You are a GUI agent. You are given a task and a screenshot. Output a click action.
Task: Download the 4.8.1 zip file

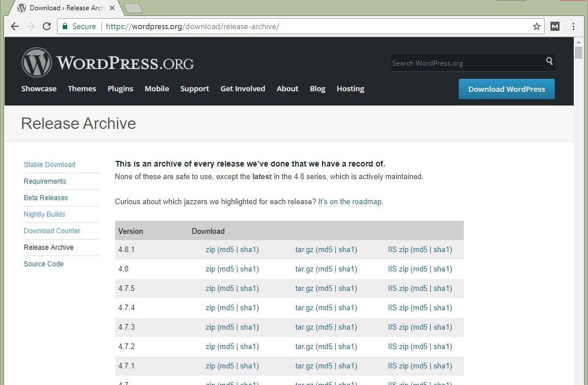point(210,250)
